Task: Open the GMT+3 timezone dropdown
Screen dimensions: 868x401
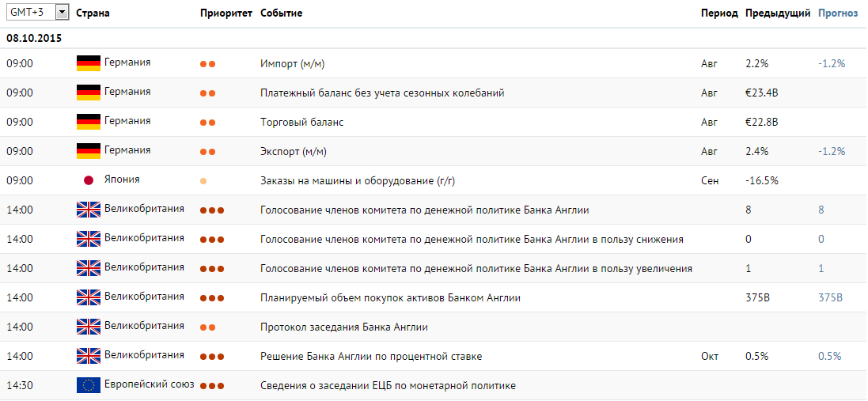Action: [37, 12]
